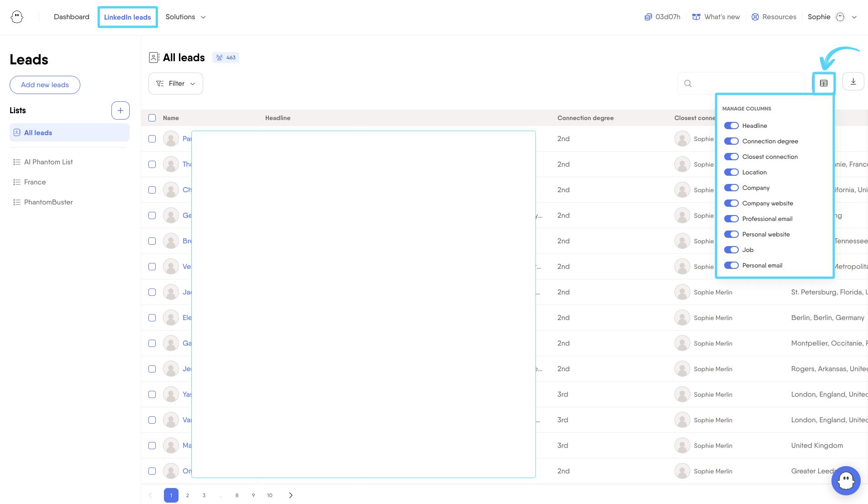This screenshot has height=504, width=868.
Task: Open the Filter dropdown
Action: click(176, 84)
